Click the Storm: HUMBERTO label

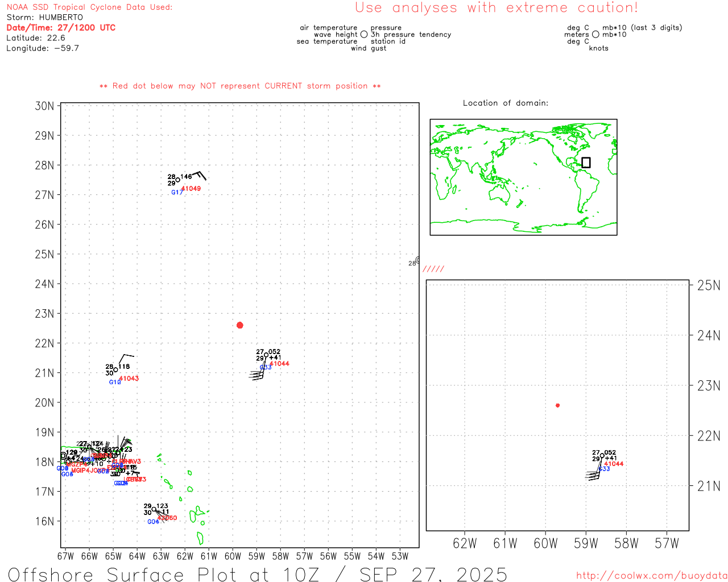coord(44,17)
